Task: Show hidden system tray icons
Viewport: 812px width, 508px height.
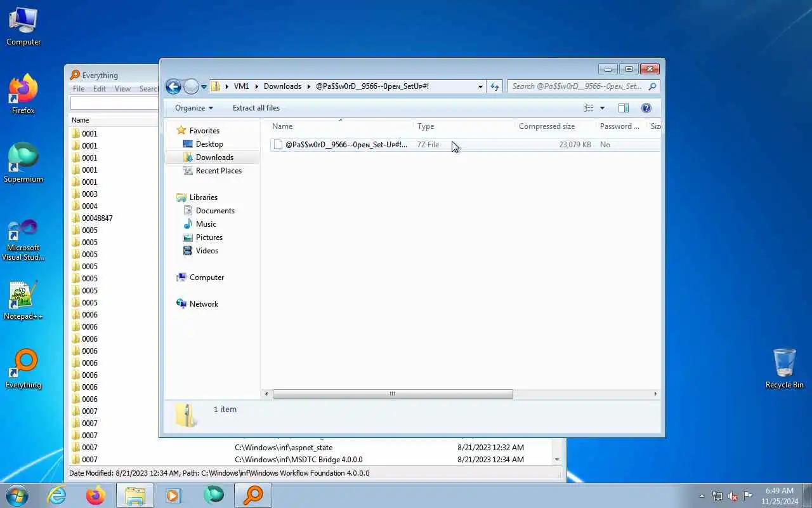Action: (x=702, y=496)
